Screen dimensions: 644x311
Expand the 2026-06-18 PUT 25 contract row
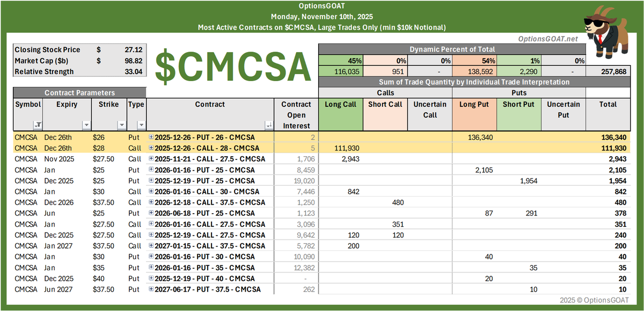(151, 213)
